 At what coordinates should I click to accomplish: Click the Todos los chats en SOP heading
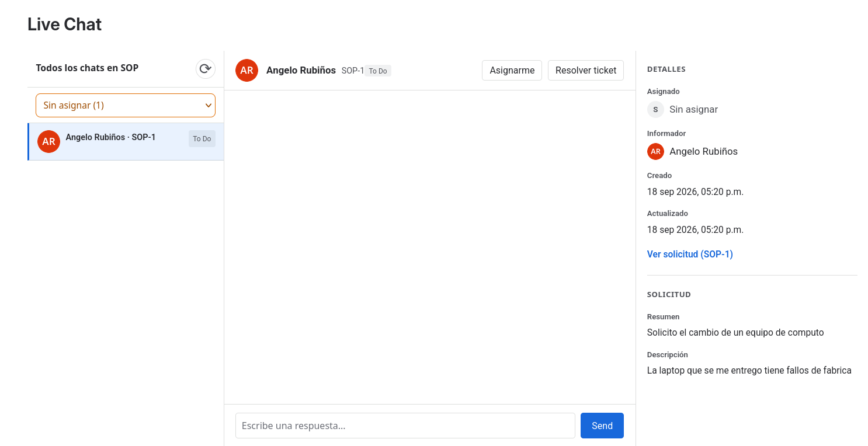tap(87, 68)
